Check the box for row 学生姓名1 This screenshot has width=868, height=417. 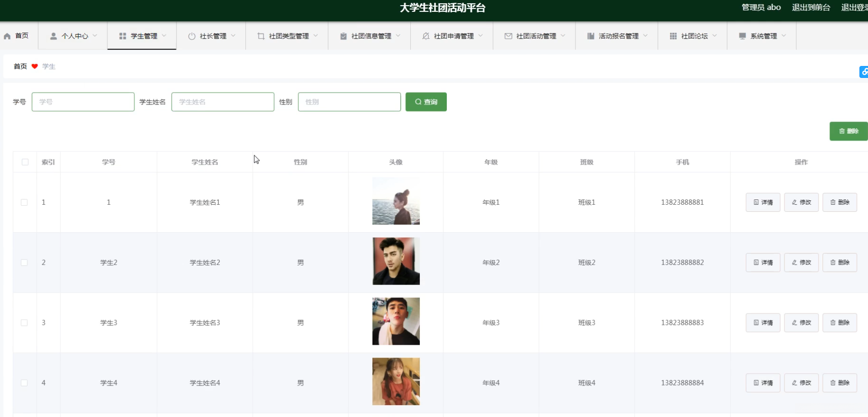[24, 202]
